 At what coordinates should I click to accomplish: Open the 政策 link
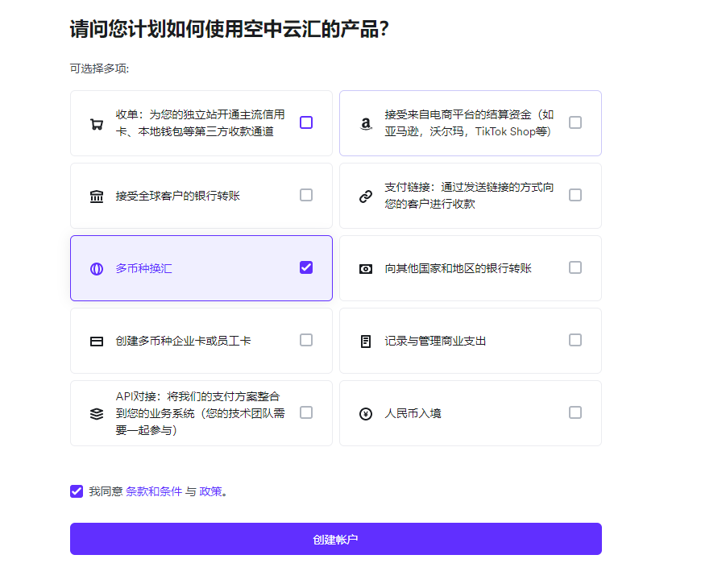pos(210,491)
